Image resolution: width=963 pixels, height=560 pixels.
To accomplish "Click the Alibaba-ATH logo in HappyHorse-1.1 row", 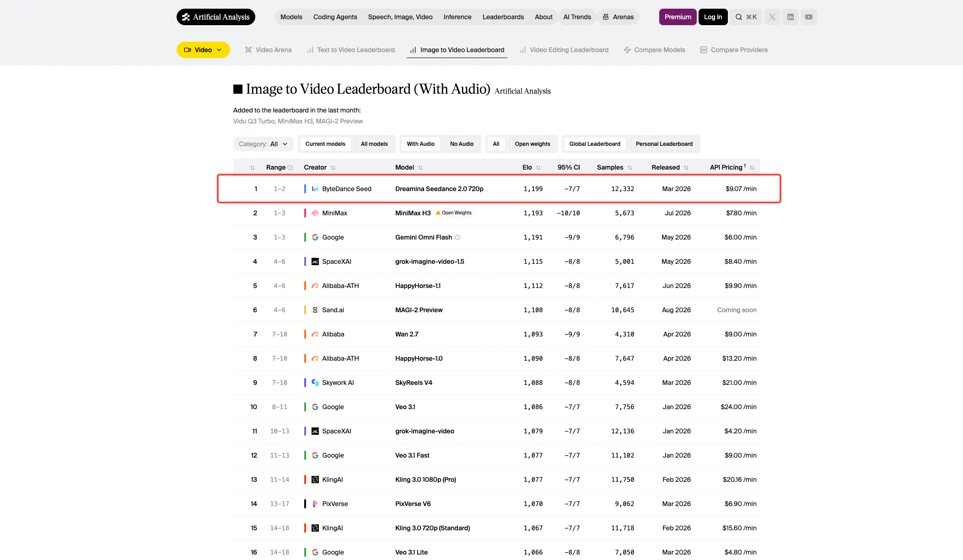I will (315, 286).
